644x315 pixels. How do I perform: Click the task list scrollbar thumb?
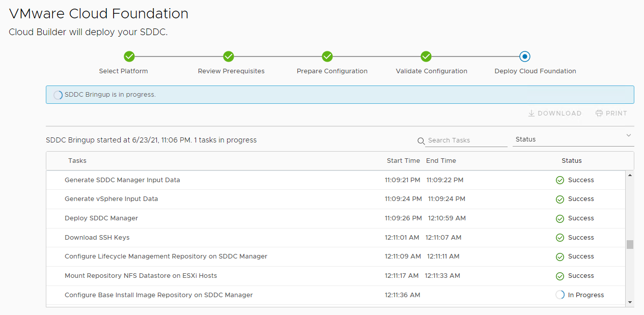(x=630, y=244)
